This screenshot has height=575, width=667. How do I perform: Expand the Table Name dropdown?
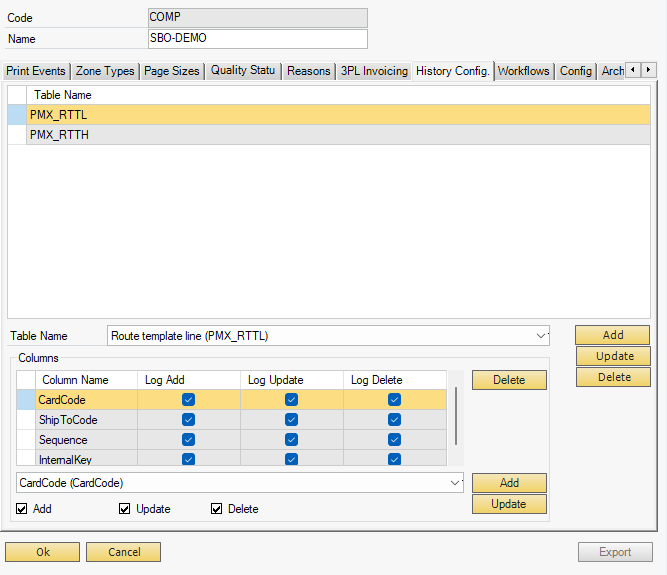coord(541,336)
